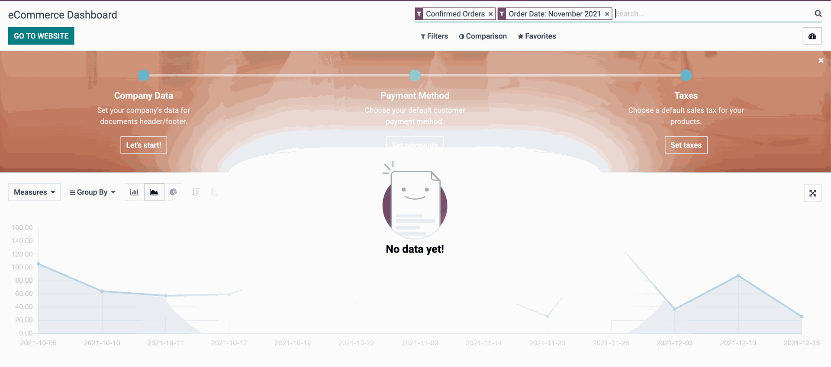The height and width of the screenshot is (367, 831).
Task: Expand the Group By dropdown
Action: pos(93,192)
